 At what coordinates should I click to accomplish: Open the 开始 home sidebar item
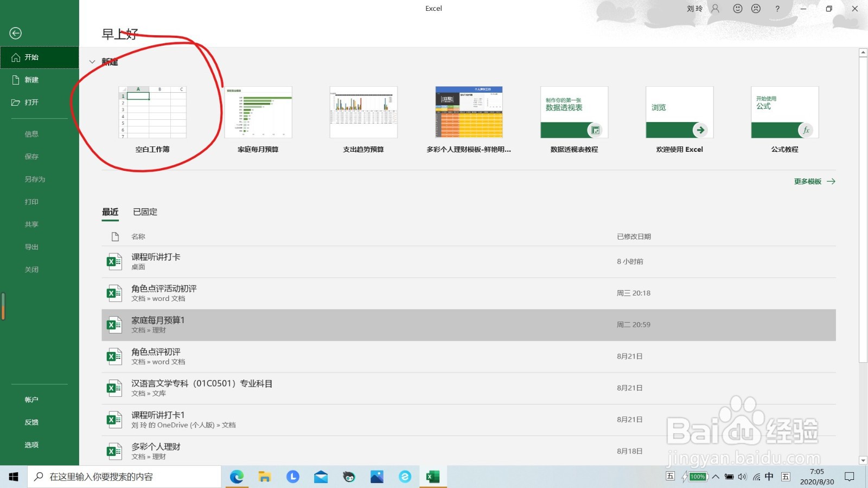(x=40, y=57)
